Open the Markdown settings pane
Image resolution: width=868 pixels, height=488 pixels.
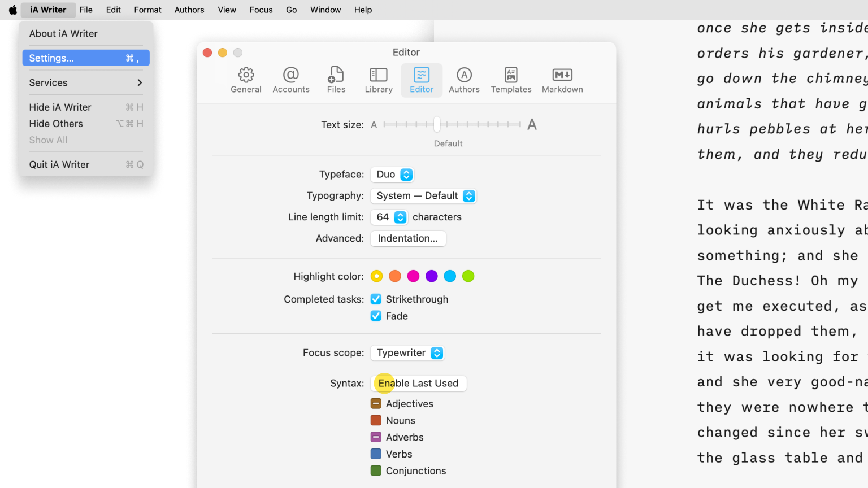tap(562, 80)
